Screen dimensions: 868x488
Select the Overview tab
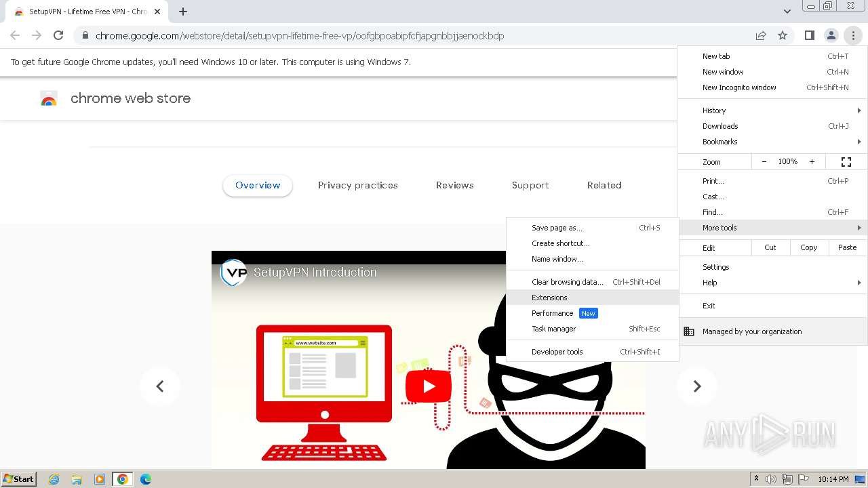[258, 185]
